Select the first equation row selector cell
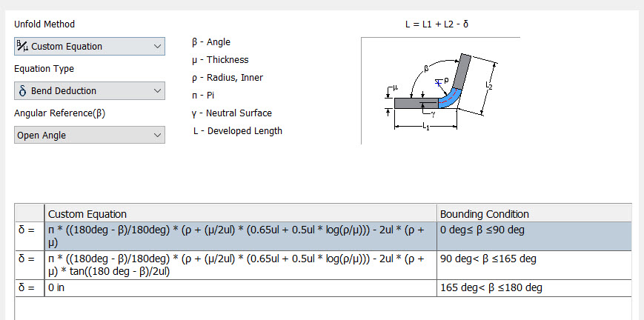Viewport: 644px width, 320px height. 30,236
